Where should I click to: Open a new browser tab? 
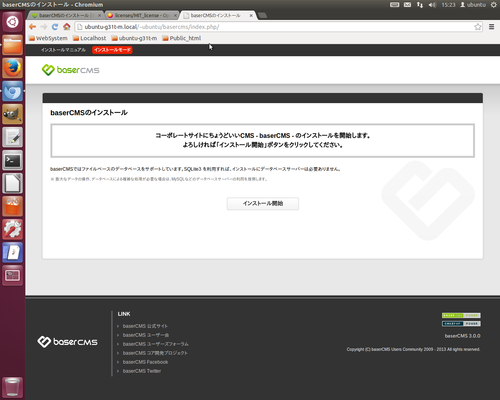click(262, 15)
